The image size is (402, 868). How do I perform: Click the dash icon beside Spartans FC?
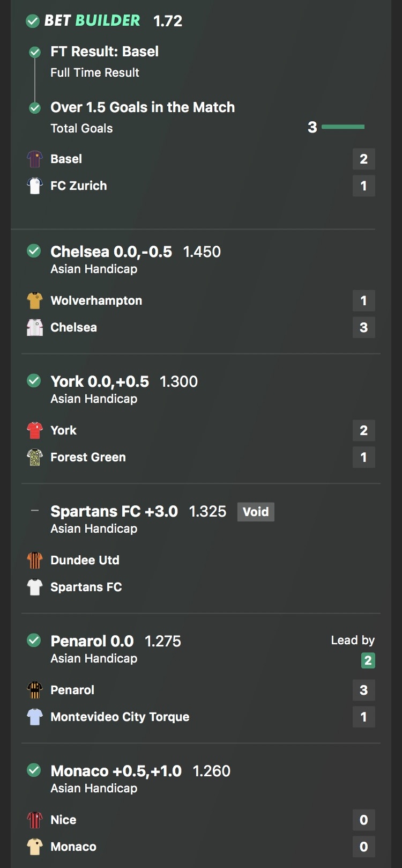(x=35, y=511)
